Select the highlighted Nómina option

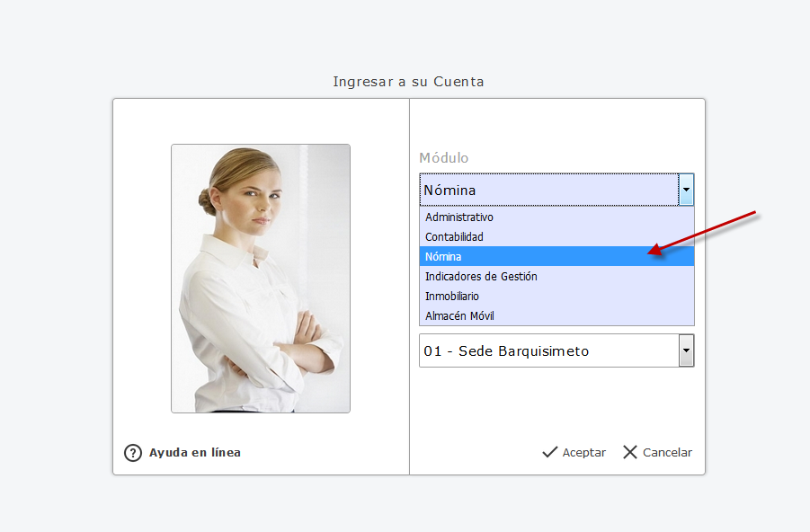tap(444, 257)
